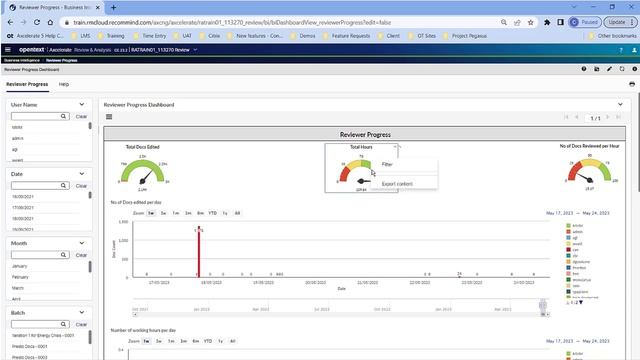This screenshot has height=360, width=640.
Task: Go to the previous report page
Action: (576, 117)
